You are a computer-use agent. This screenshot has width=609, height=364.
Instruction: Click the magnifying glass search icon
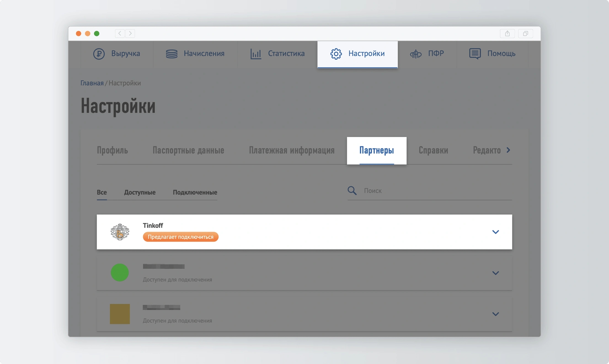point(352,191)
